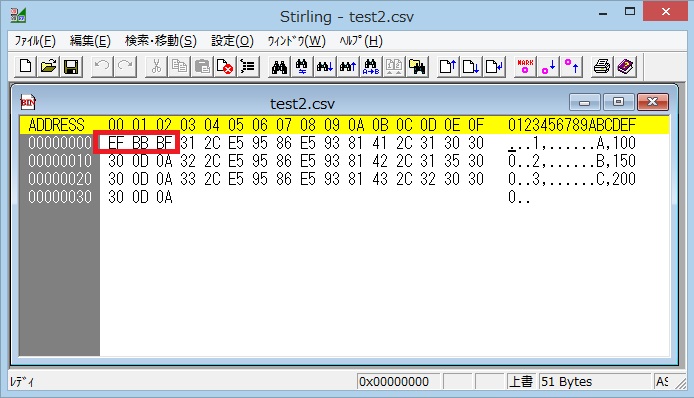The width and height of the screenshot is (694, 398).
Task: Click the binoculars A→B icon
Action: (371, 67)
